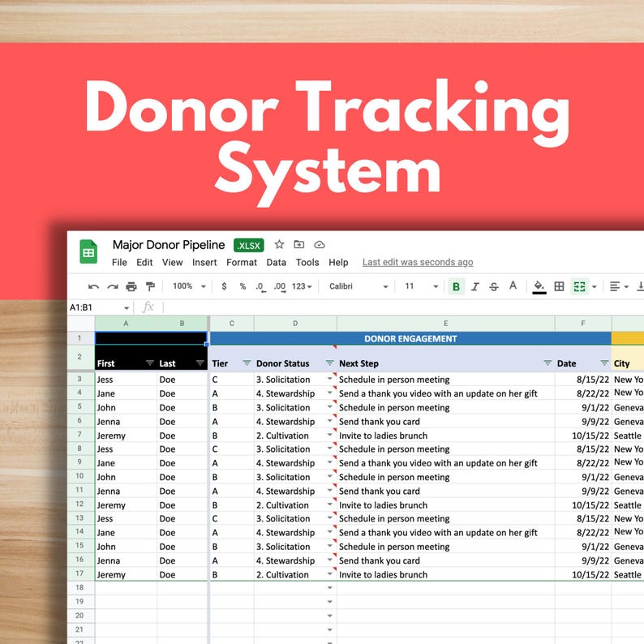The image size is (644, 644).
Task: Select the cell 'Send thank you card' in row 6
Action: (x=445, y=422)
